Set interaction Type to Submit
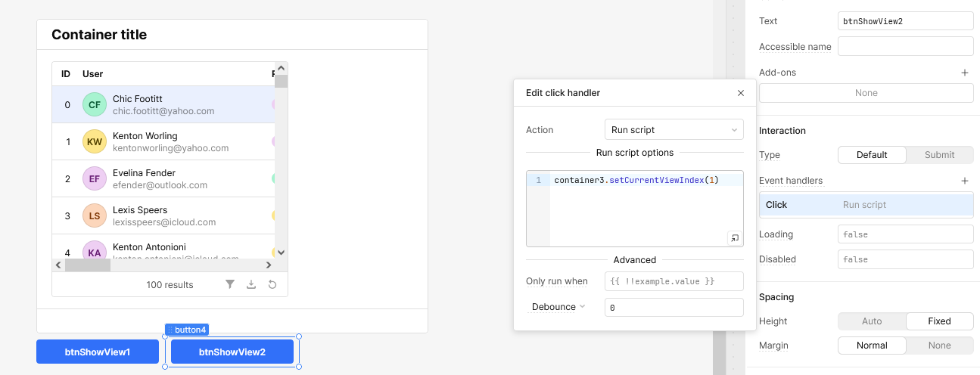The image size is (980, 375). click(939, 155)
